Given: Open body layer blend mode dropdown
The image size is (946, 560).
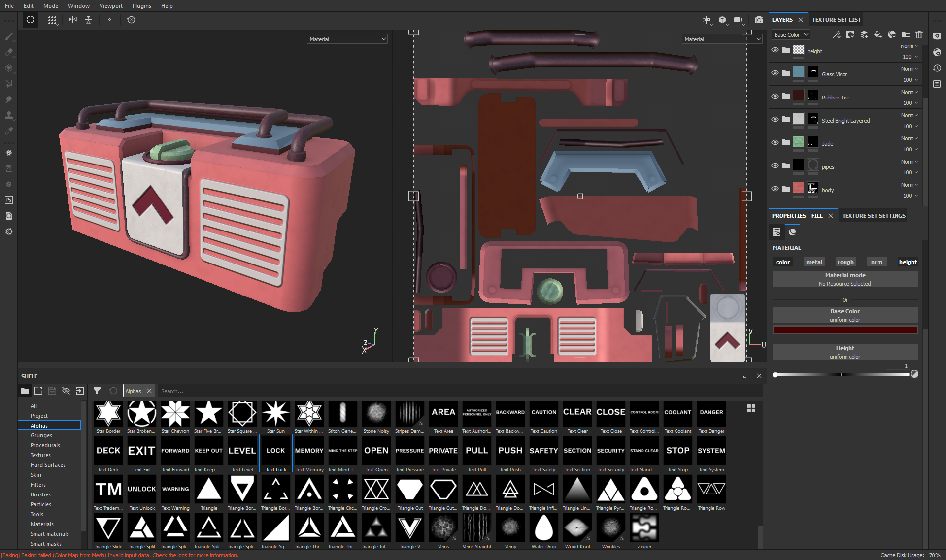Looking at the screenshot, I should click(x=910, y=185).
